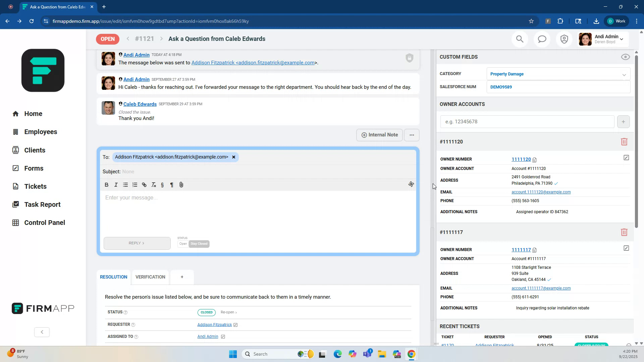Open the more options ellipsis next to Internal Note
The image size is (644, 362).
412,135
